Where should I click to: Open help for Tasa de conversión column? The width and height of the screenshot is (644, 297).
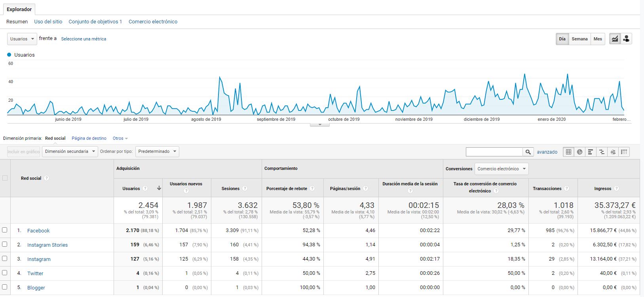click(x=496, y=191)
